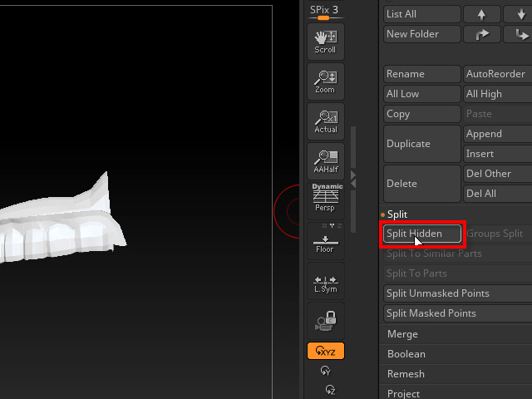
Task: Click the Duplicate subtool button
Action: point(422,144)
